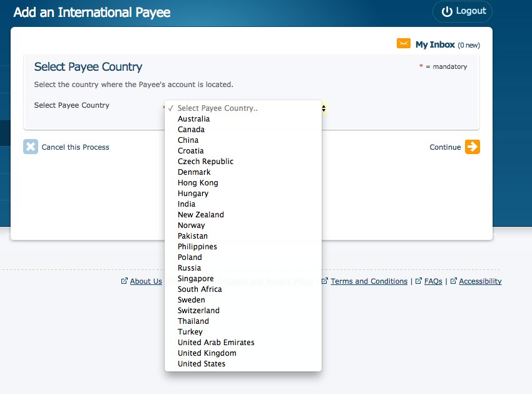
Task: Click external-link icon beside FAQs
Action: [418, 281]
